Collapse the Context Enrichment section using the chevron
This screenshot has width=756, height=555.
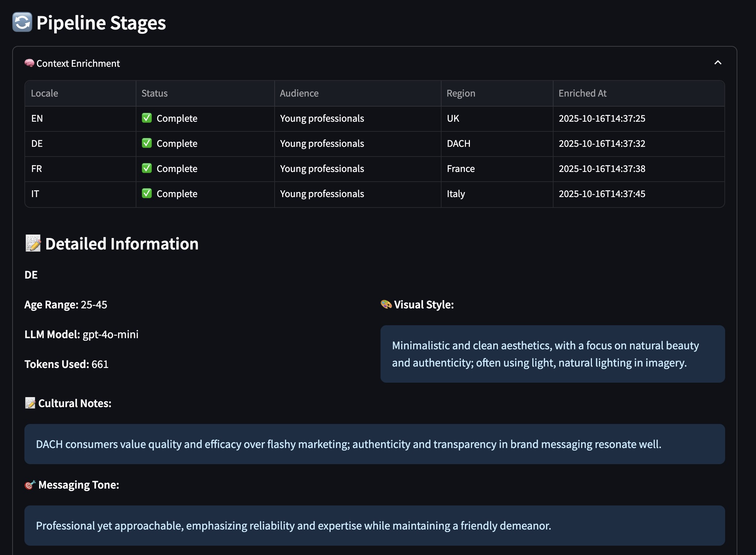pos(718,63)
